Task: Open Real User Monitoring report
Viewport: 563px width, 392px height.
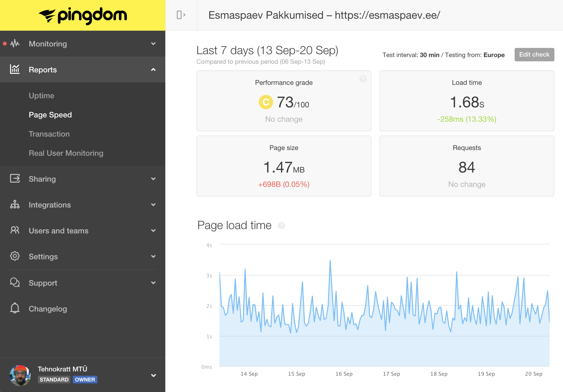Action: 66,153
